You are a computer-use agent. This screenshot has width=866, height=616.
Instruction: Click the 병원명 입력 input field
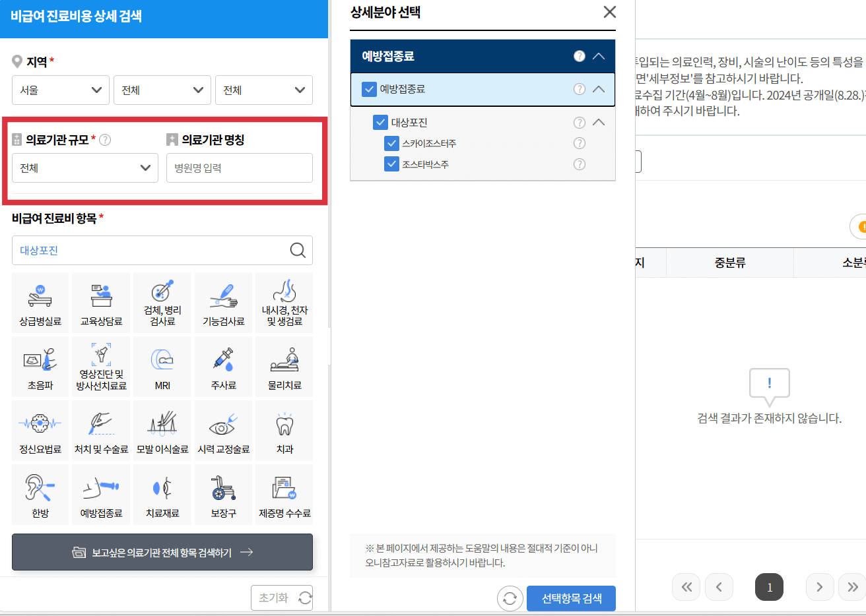click(239, 168)
